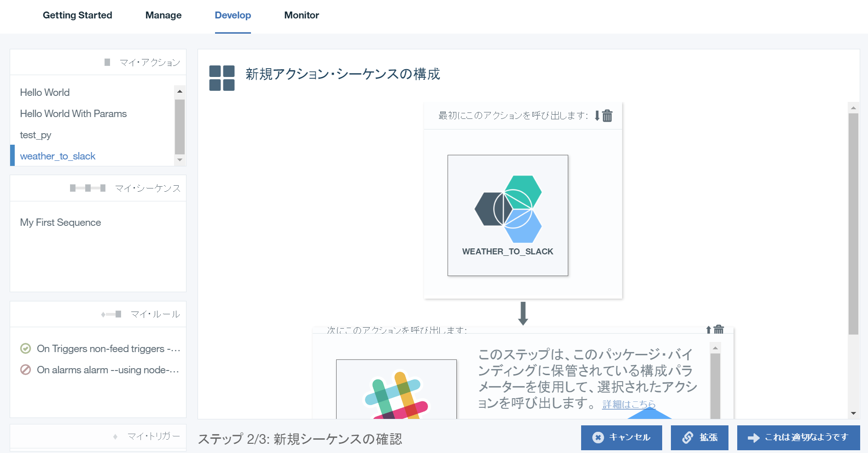The width and height of the screenshot is (868, 453).
Task: Select the Hello World action
Action: tap(45, 92)
